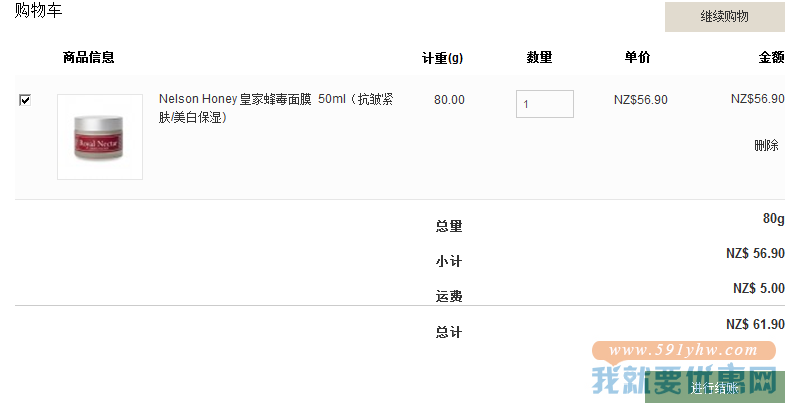Click the 继续购物 button
The width and height of the screenshot is (791, 404).
point(724,17)
